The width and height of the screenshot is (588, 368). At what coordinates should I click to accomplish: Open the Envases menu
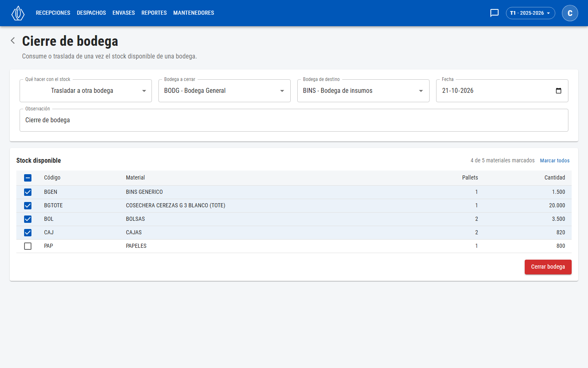click(x=124, y=13)
